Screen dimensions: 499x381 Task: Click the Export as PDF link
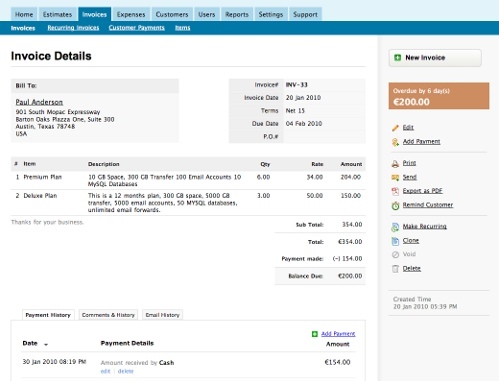422,191
